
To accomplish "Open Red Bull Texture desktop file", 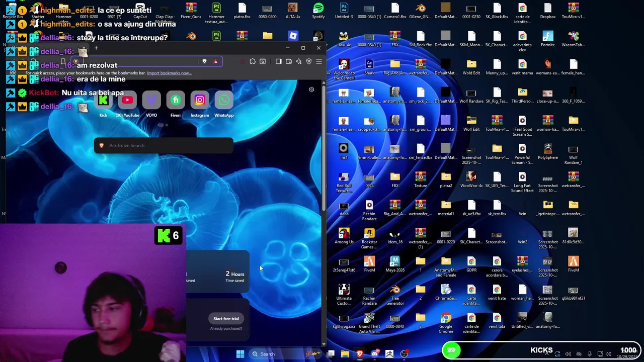I will [344, 182].
